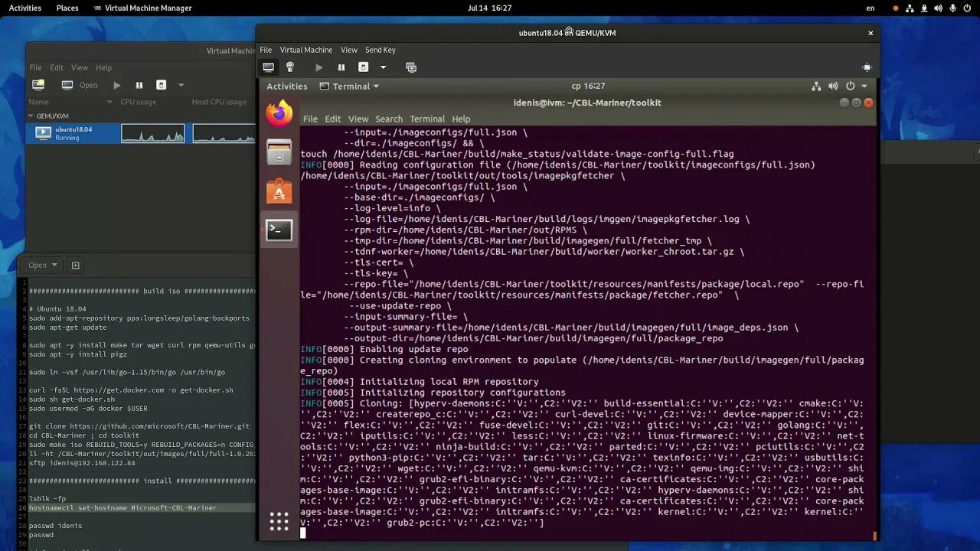
Task: Click guest Activities button in Ubuntu
Action: click(x=287, y=86)
